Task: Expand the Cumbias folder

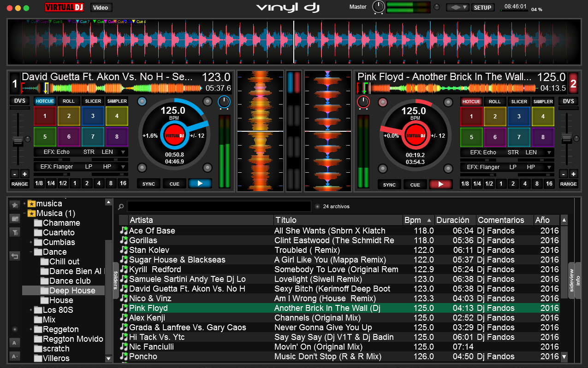Action: tap(31, 242)
